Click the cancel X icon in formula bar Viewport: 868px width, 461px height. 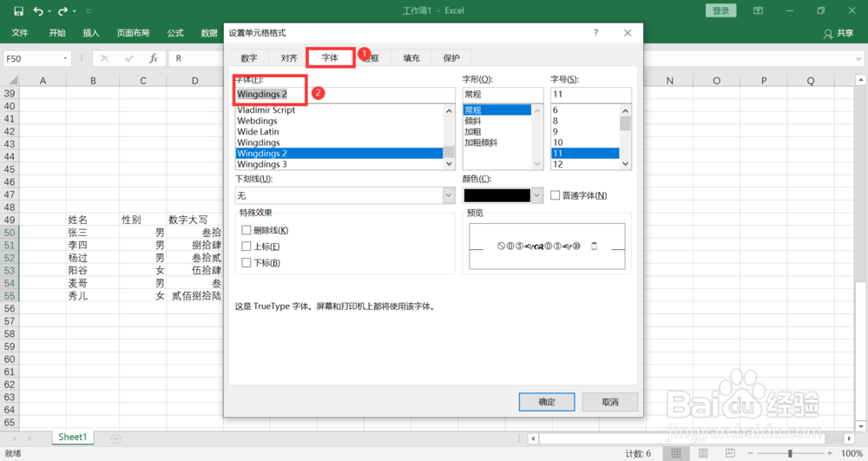[x=104, y=58]
